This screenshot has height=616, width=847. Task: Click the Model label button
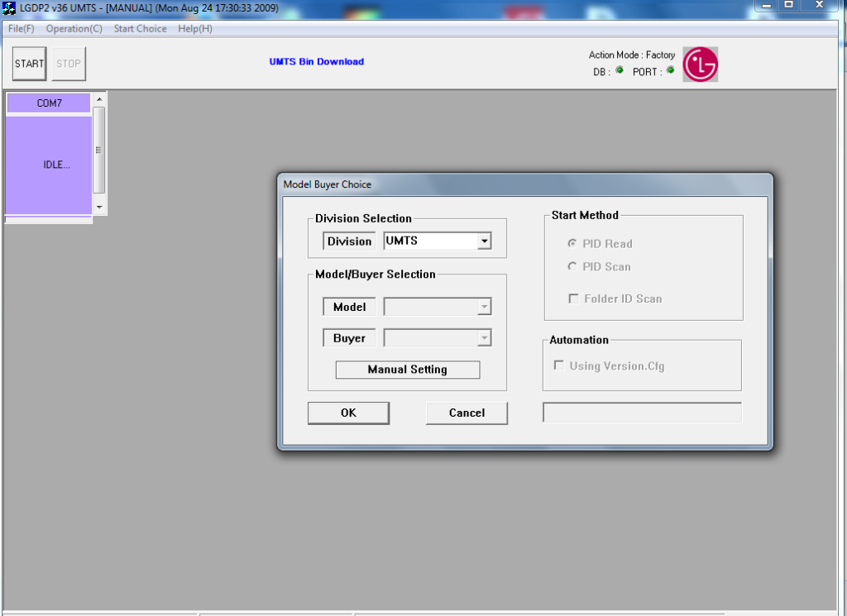(x=350, y=307)
